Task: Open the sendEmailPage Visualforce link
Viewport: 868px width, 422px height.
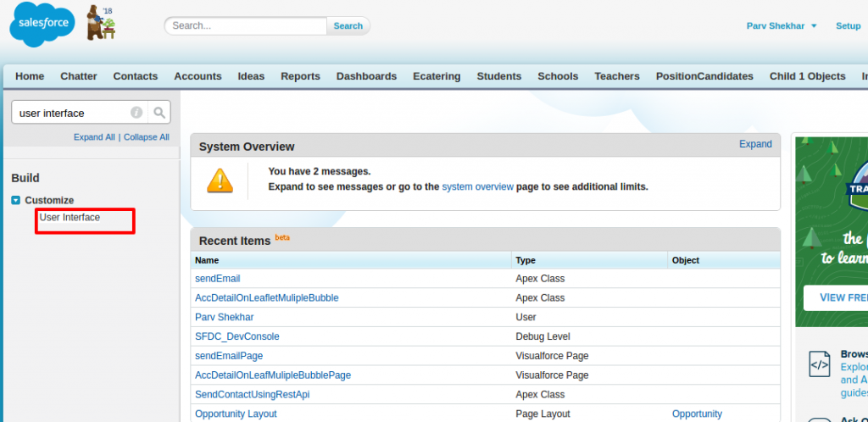Action: [x=229, y=356]
